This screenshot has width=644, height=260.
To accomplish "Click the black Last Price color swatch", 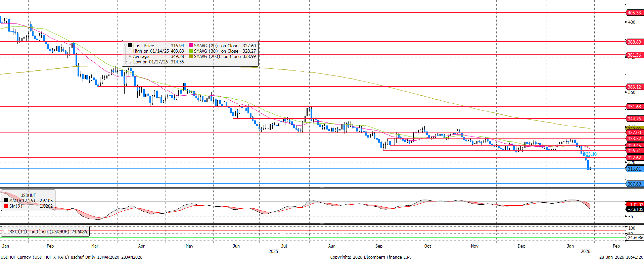I will coord(130,46).
